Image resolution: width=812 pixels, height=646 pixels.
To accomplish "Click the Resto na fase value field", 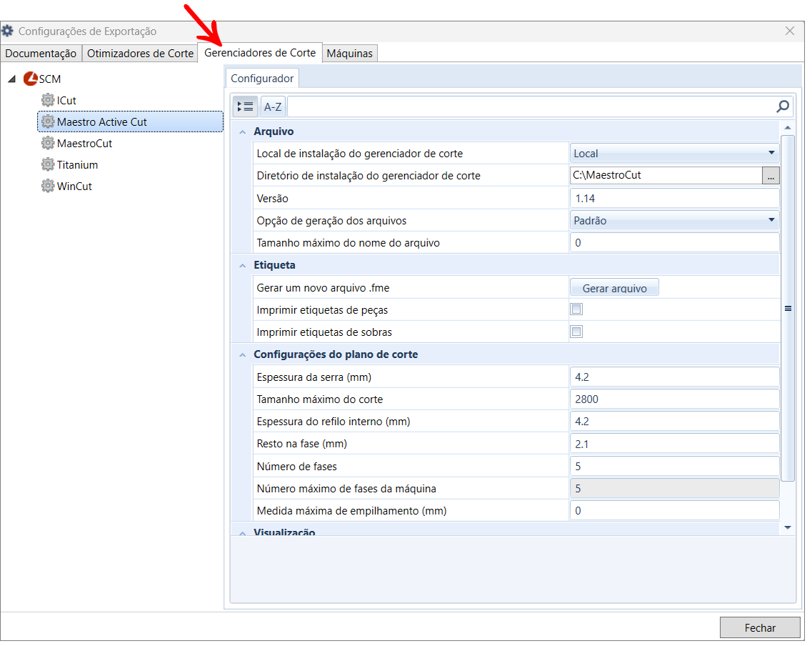I will [674, 444].
